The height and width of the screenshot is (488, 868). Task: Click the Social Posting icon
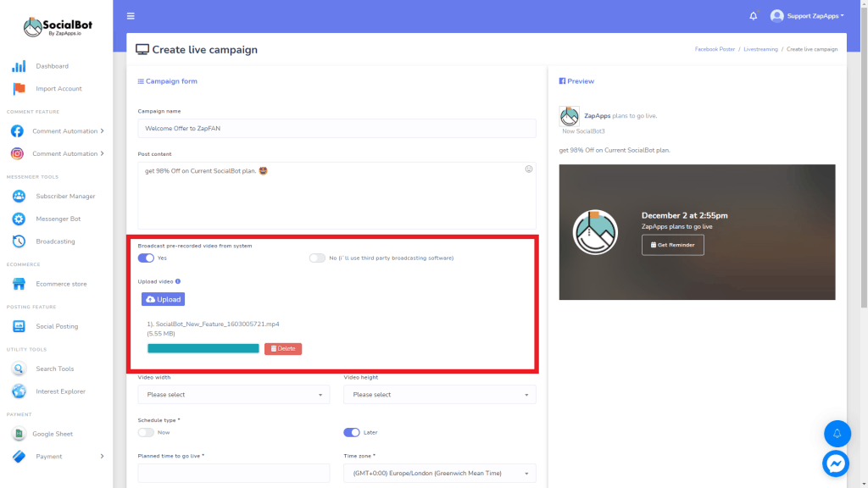(x=19, y=326)
